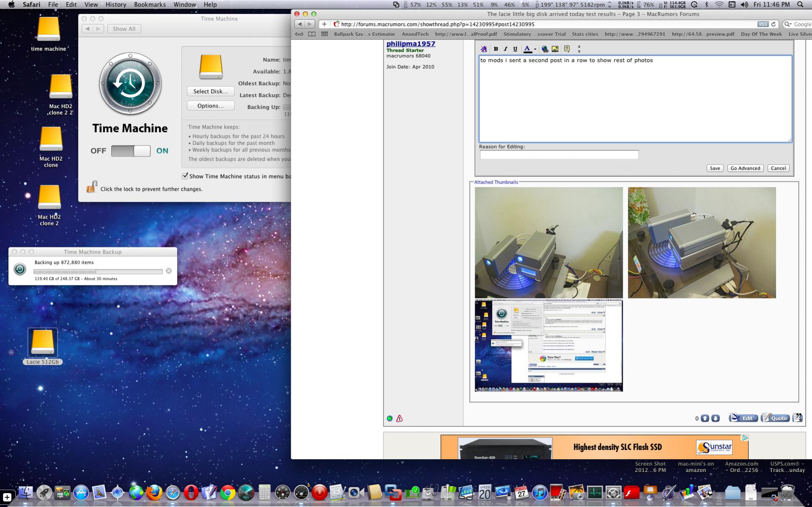
Task: Click the Wi-Fi status menu bar icon
Action: click(x=719, y=5)
